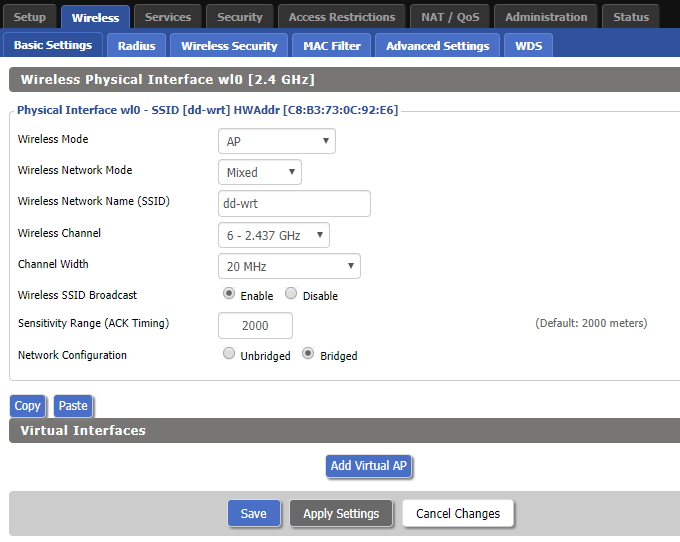The height and width of the screenshot is (542, 680).
Task: Click the Save button
Action: pos(254,513)
